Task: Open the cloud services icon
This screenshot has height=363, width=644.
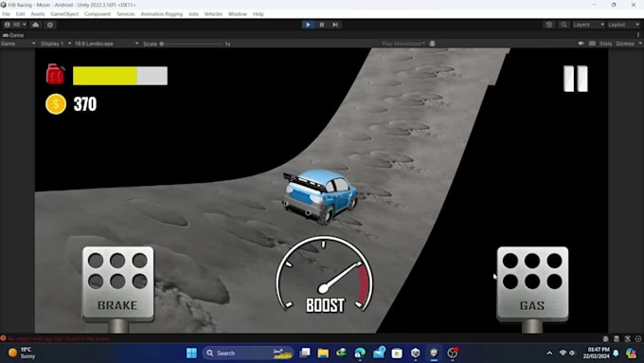Action: [x=36, y=25]
